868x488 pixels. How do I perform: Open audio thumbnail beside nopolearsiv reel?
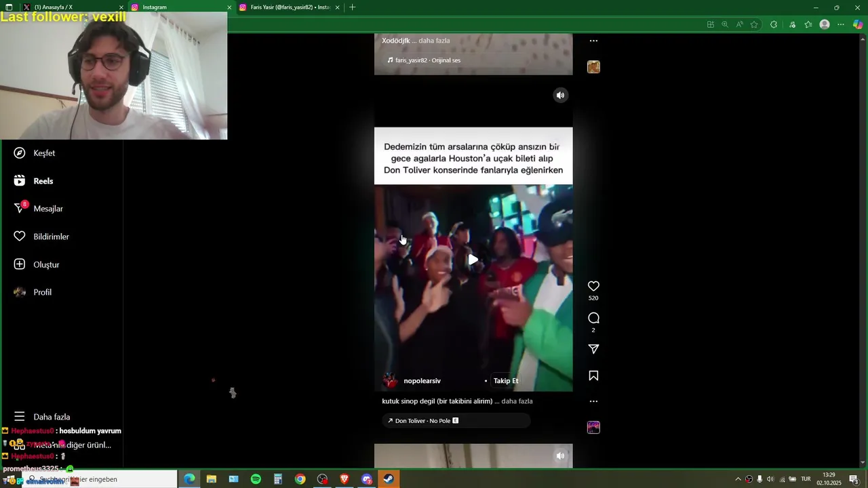pos(593,428)
